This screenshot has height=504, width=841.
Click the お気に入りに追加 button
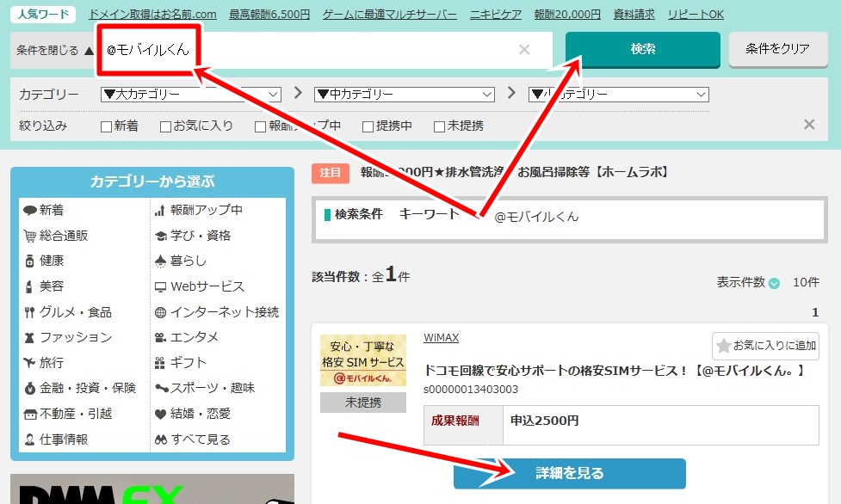(766, 346)
